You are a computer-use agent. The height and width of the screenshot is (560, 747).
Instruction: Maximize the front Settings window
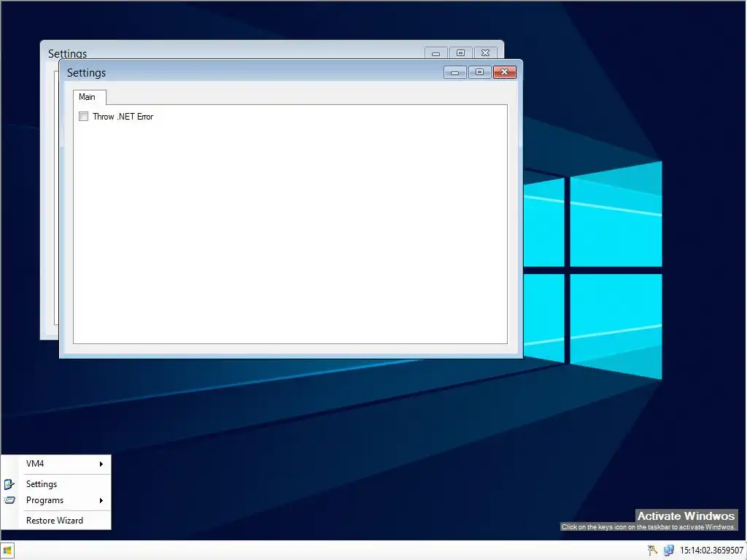(x=480, y=72)
